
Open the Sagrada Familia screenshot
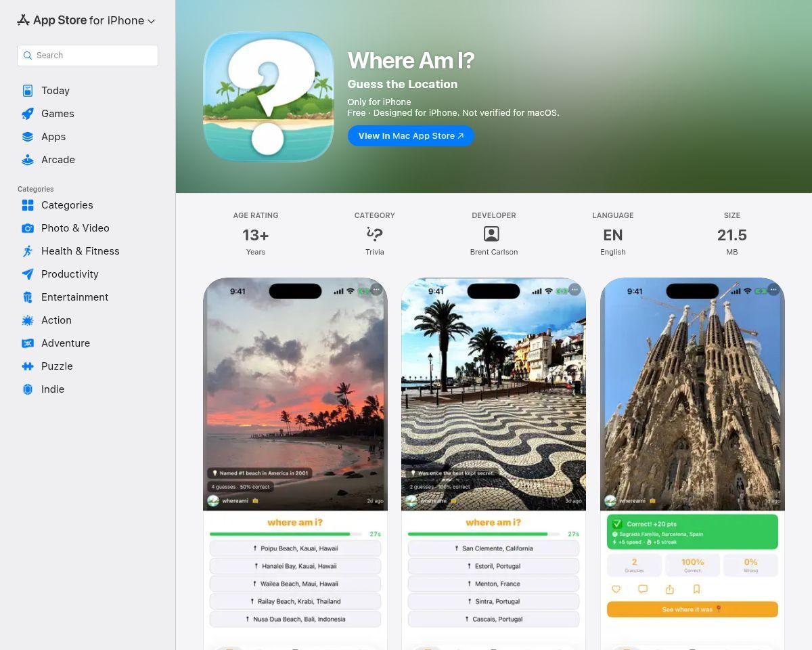(692, 464)
